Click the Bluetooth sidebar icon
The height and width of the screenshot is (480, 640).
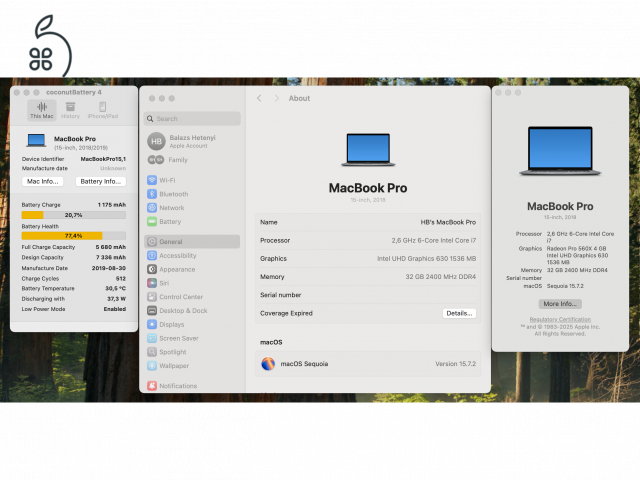click(x=152, y=194)
